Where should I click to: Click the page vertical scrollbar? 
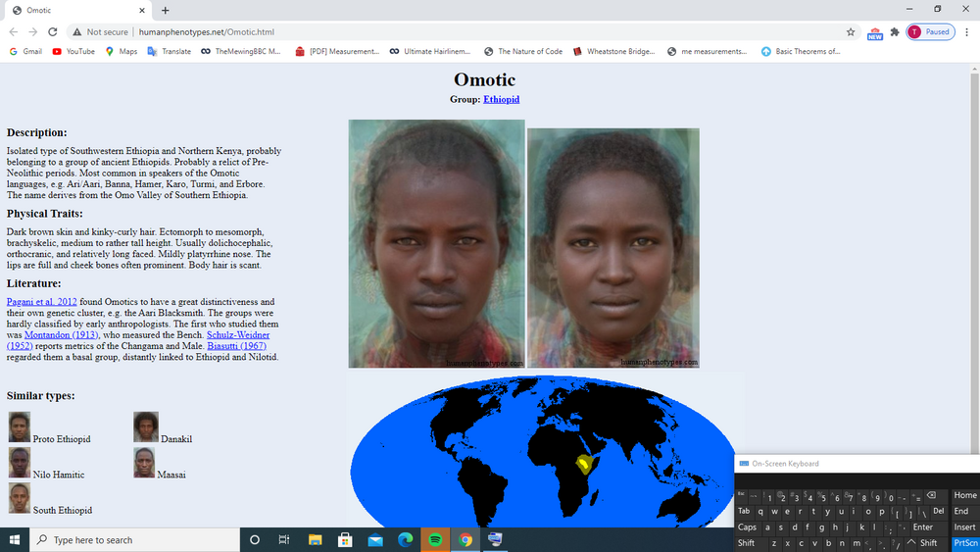pos(974,263)
